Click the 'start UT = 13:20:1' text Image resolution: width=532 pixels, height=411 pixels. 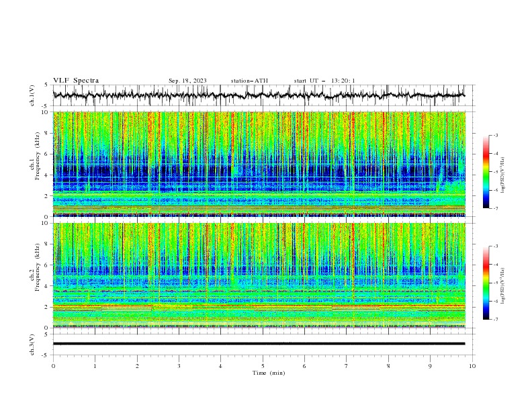(x=324, y=81)
